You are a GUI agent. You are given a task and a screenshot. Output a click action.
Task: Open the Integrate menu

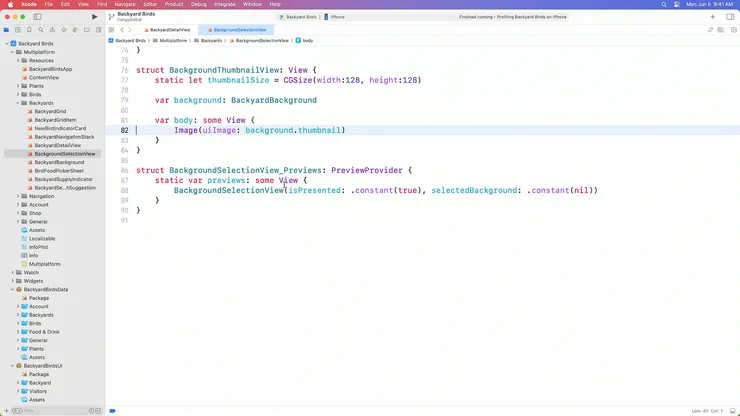225,4
